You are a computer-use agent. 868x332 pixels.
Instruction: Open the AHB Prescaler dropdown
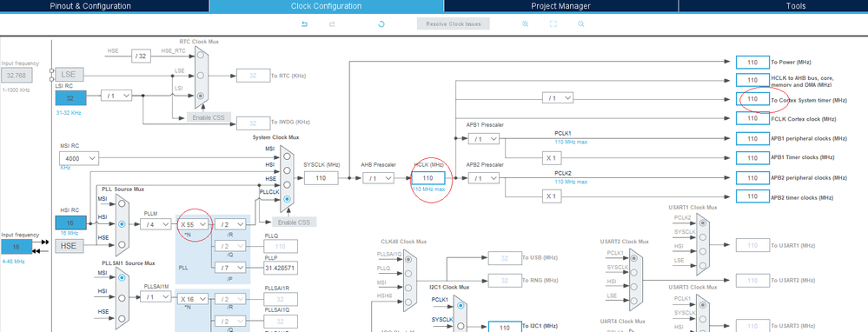click(x=379, y=178)
